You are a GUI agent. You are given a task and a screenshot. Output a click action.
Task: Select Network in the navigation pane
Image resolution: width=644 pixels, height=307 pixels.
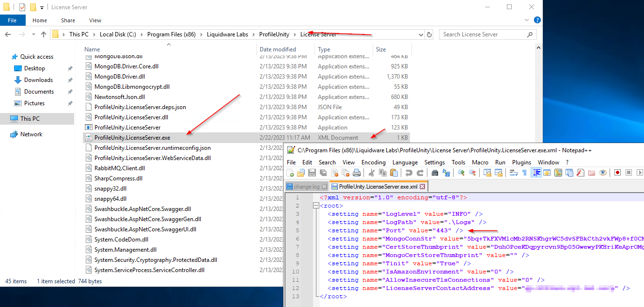coord(31,134)
